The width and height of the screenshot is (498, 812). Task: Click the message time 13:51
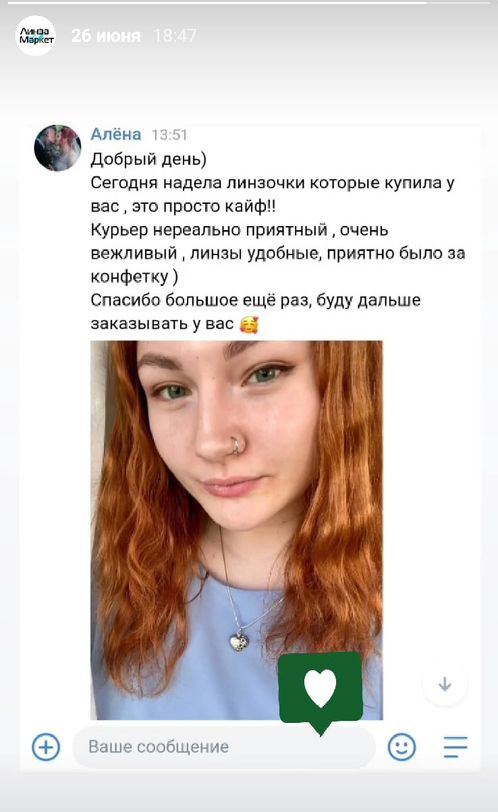coord(169,135)
